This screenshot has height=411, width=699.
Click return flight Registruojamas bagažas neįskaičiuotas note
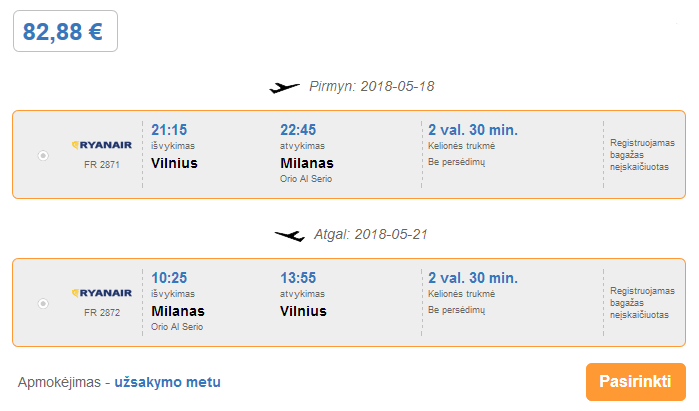[x=642, y=303]
